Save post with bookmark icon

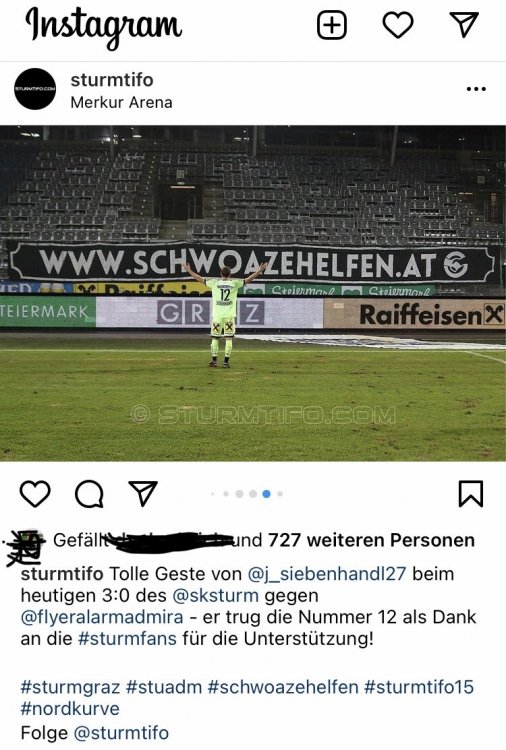tap(471, 494)
